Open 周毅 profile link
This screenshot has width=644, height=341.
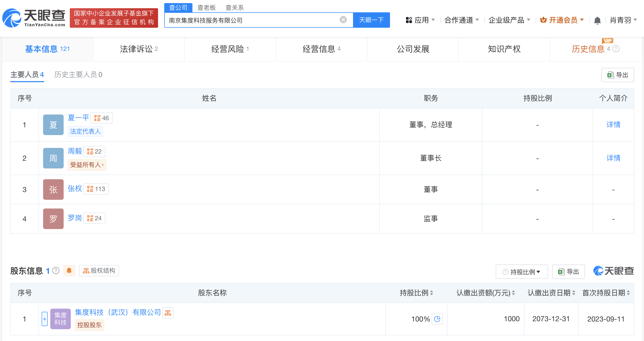75,151
